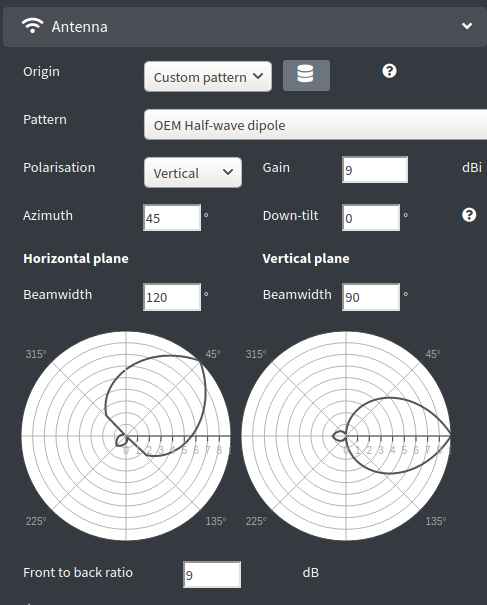Click the Horizontal plane heading
Screen dimensions: 487x605
pyautogui.click(x=76, y=259)
